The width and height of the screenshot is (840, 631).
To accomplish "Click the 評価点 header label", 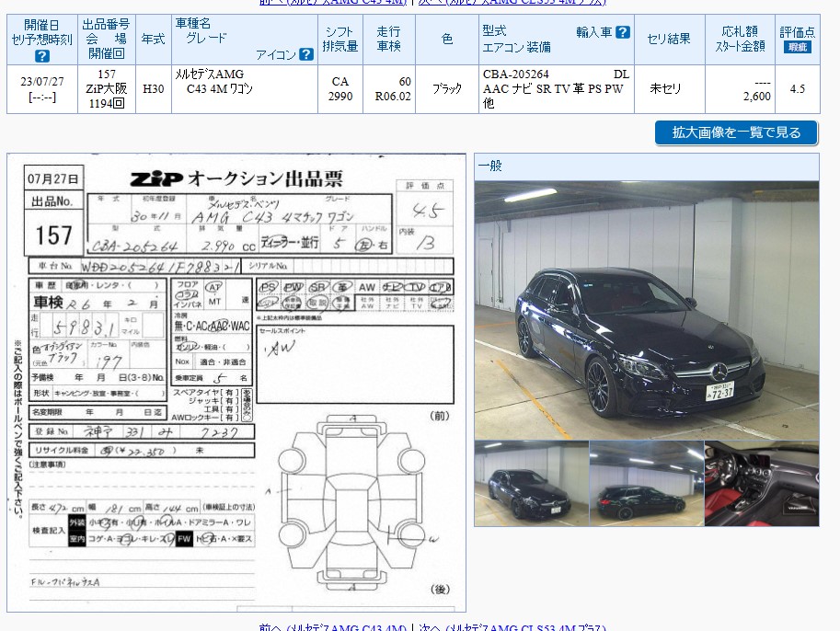I will point(797,31).
